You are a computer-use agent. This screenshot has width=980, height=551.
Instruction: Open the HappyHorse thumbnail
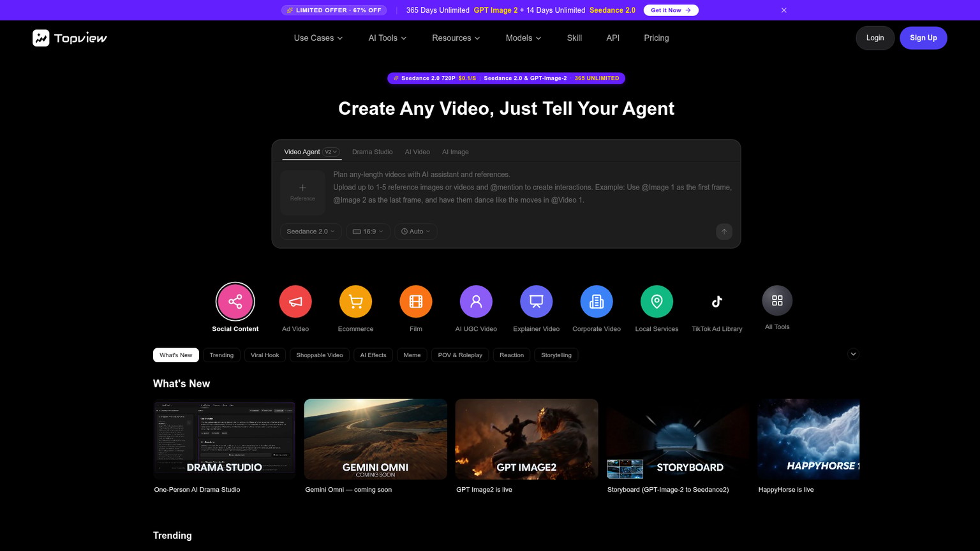808,439
